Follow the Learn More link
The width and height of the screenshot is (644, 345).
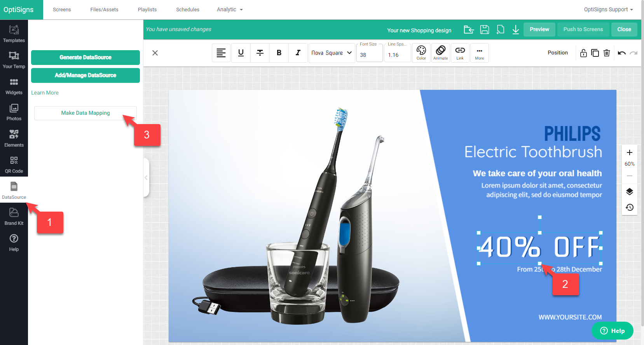(45, 93)
